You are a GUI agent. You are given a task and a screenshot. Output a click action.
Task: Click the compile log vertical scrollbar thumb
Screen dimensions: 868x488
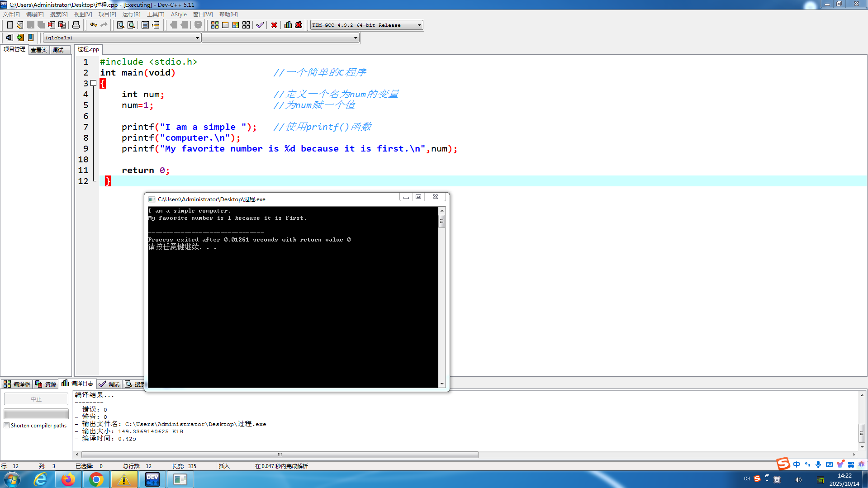(x=862, y=433)
